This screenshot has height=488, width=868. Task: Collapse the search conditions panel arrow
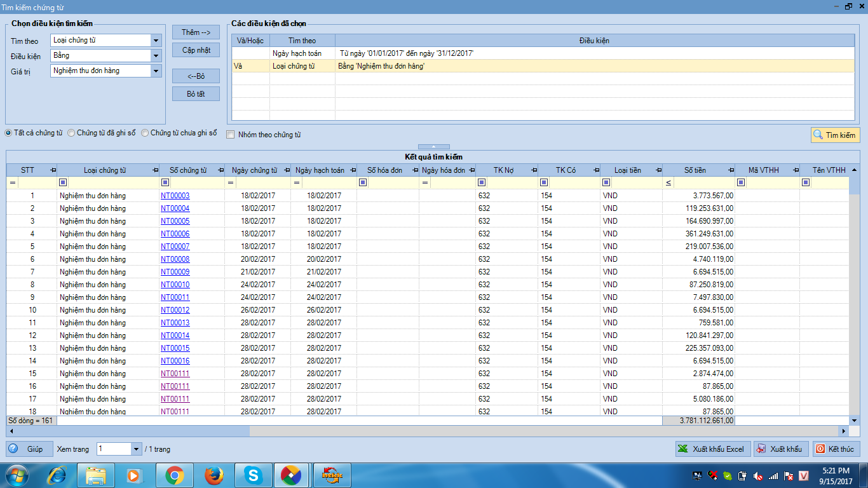click(435, 147)
